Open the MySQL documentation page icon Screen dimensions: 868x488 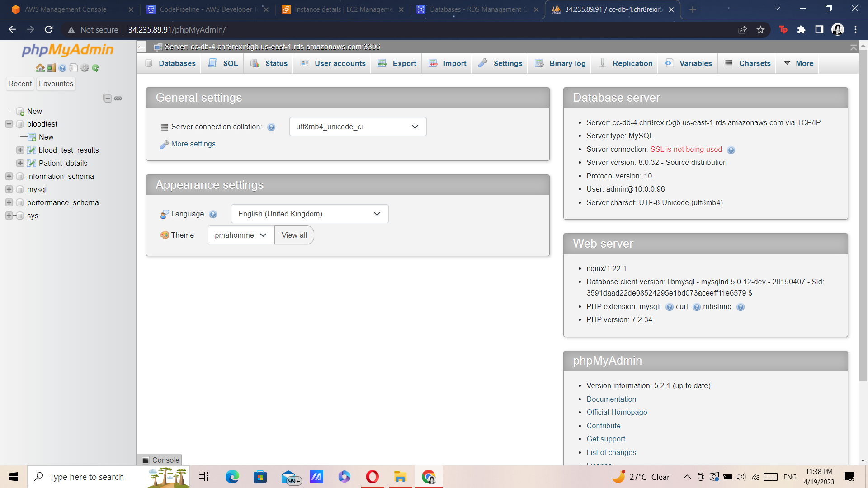point(73,68)
